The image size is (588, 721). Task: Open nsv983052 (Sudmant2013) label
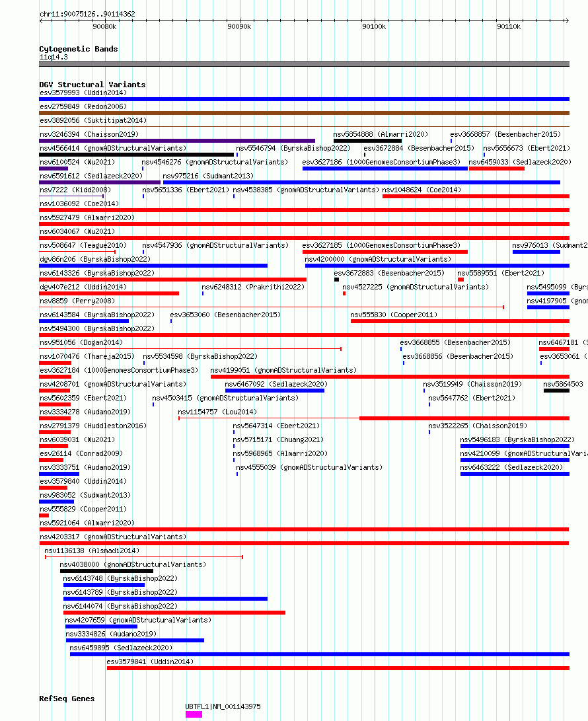85,495
